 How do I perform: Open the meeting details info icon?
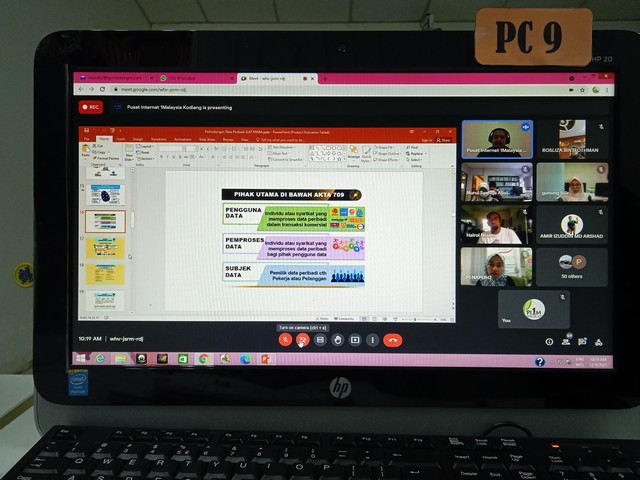pyautogui.click(x=549, y=341)
